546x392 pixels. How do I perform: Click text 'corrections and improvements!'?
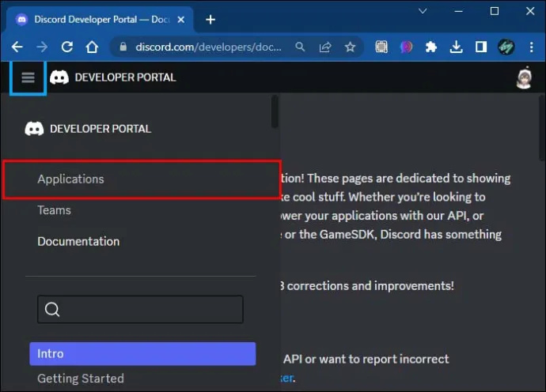370,286
